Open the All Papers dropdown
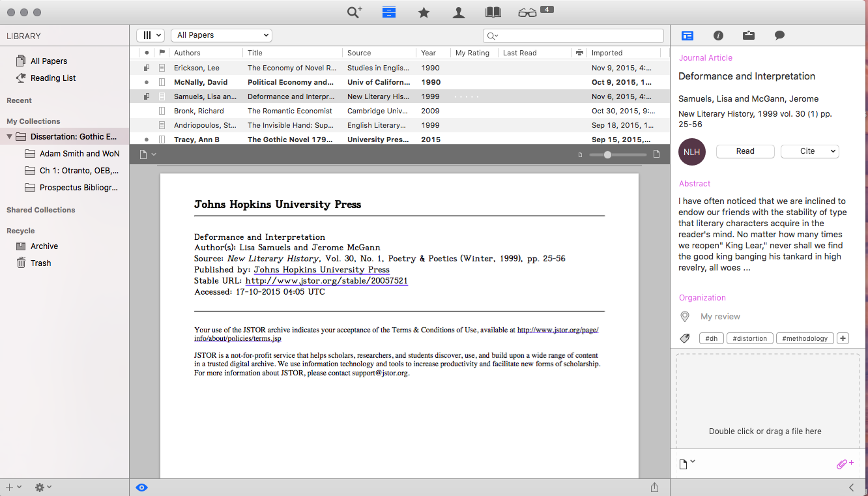 click(x=222, y=35)
